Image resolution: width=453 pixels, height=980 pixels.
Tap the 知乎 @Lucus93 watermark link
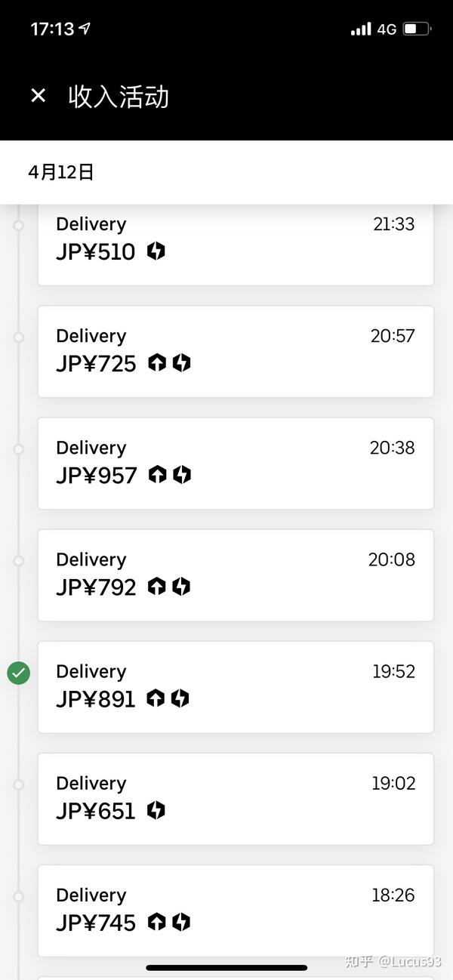tap(393, 962)
